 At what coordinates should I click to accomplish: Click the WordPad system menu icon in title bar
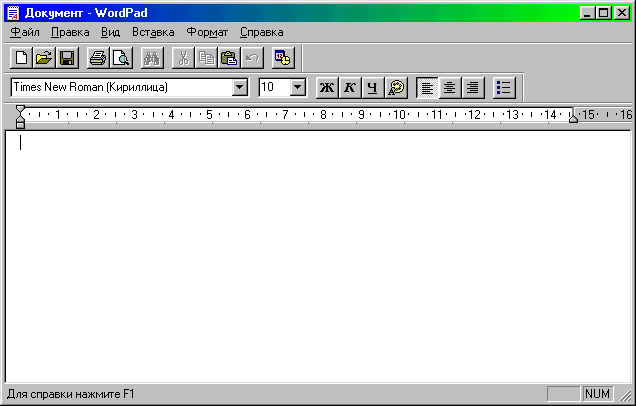click(x=13, y=13)
